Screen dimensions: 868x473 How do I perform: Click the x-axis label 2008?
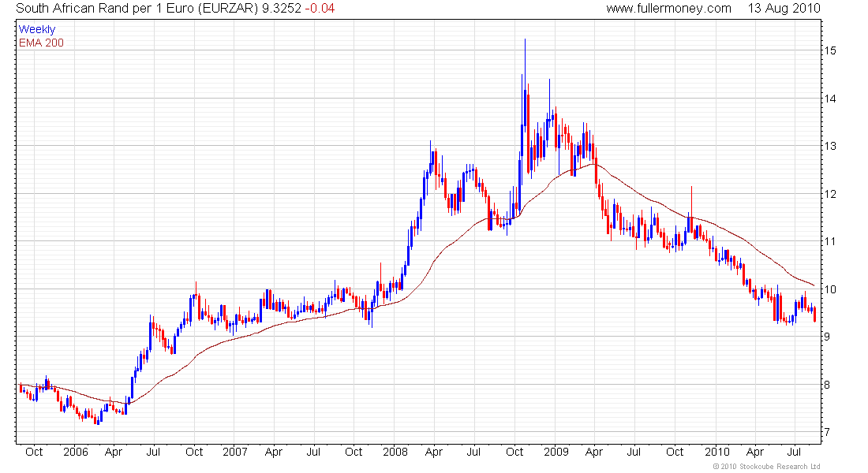[x=395, y=452]
